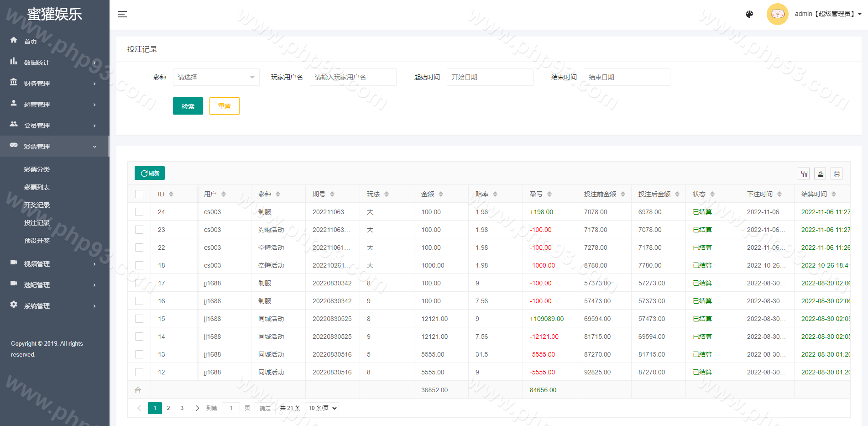Click the green 检索 search button
868x426 pixels.
188,106
